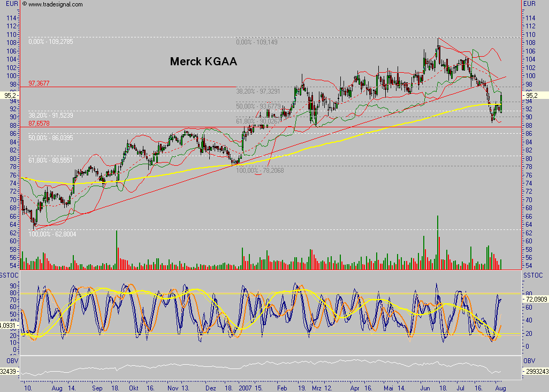Click the OBV indicator label on the right
Viewport: 549px width, 392px height.
pyautogui.click(x=529, y=361)
